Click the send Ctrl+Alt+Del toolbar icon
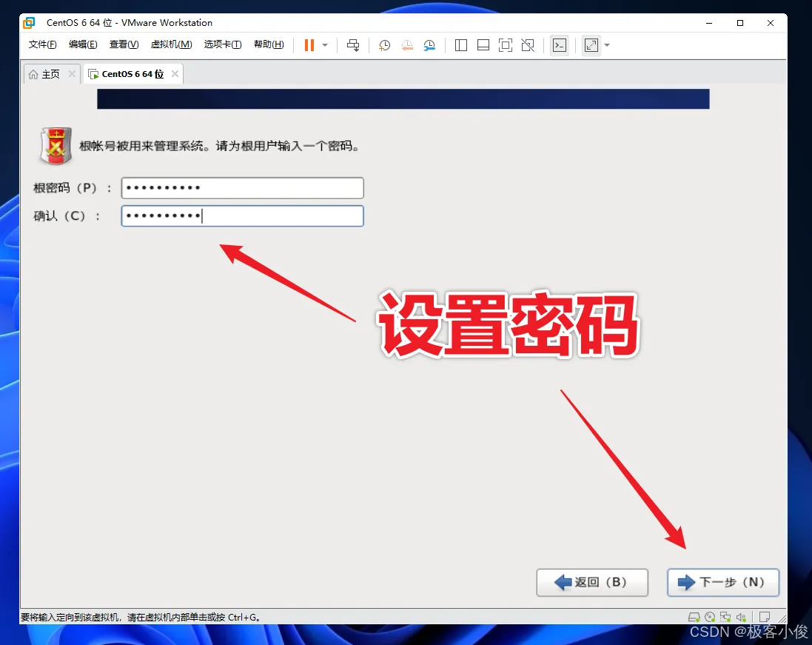The image size is (812, 645). pos(353,45)
